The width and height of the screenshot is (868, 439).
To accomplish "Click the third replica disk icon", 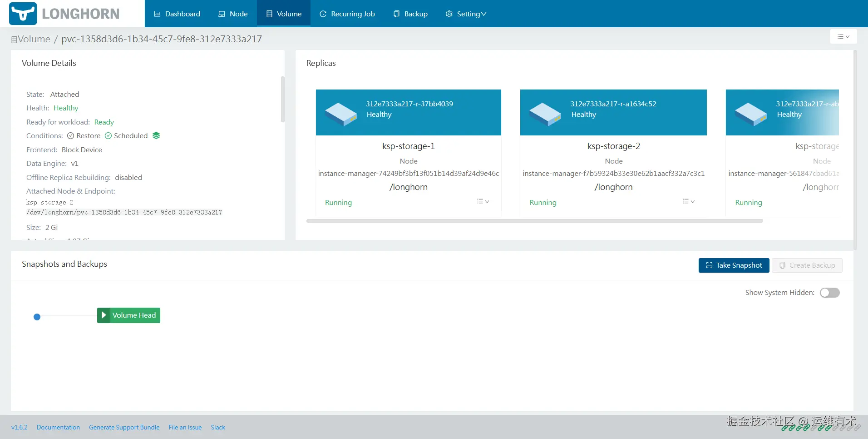I will 751,114.
